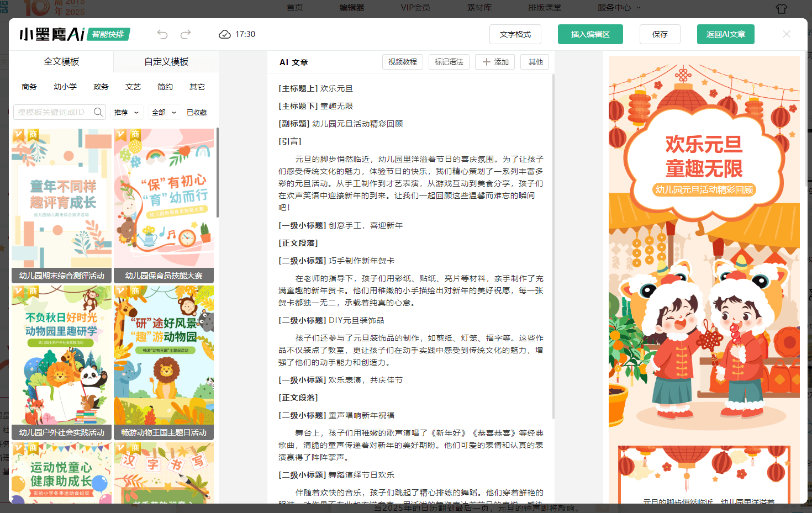Image resolution: width=812 pixels, height=513 pixels.
Task: Click the plus icon on the 添加 button
Action: tap(486, 62)
